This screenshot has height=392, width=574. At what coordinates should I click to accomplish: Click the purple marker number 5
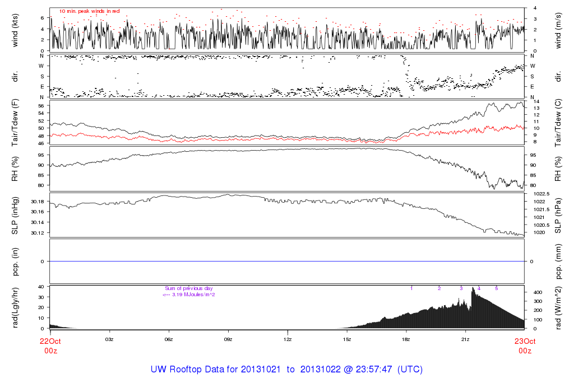[496, 288]
